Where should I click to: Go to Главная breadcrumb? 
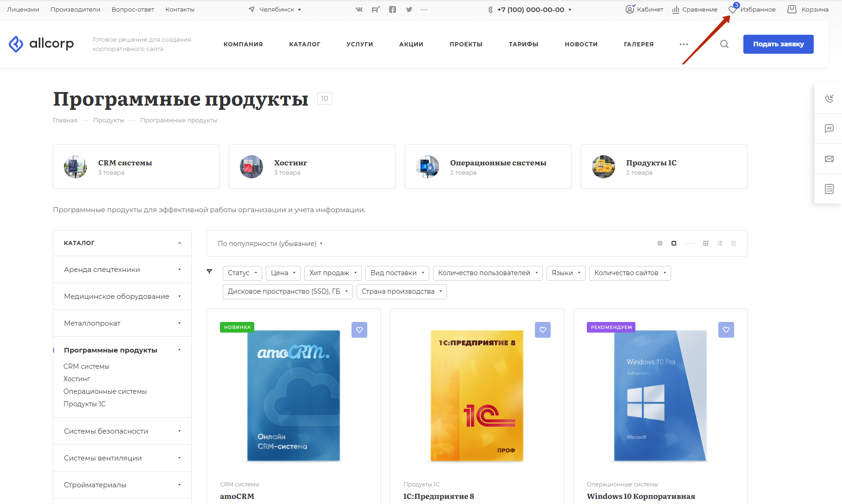[x=65, y=120]
